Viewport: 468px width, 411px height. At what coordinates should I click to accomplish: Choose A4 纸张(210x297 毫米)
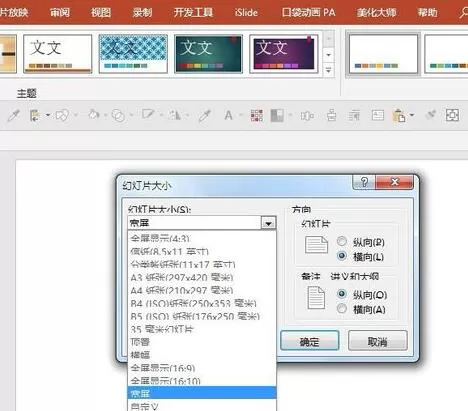pyautogui.click(x=202, y=291)
